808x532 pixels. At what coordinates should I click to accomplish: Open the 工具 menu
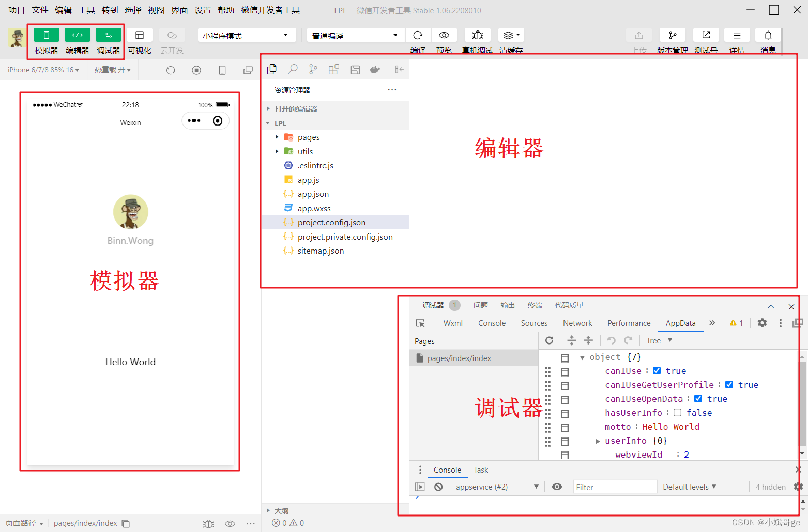tap(86, 9)
